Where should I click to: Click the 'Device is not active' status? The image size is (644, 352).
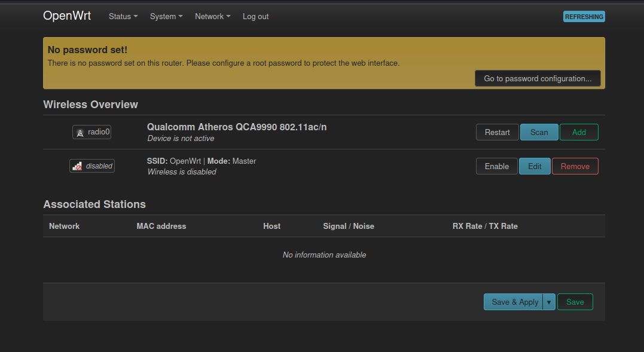181,139
